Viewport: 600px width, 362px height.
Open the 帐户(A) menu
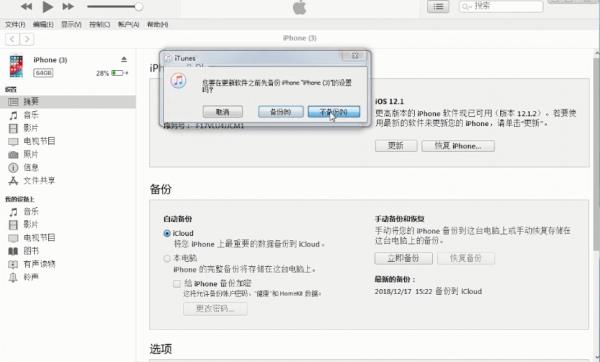pyautogui.click(x=128, y=24)
